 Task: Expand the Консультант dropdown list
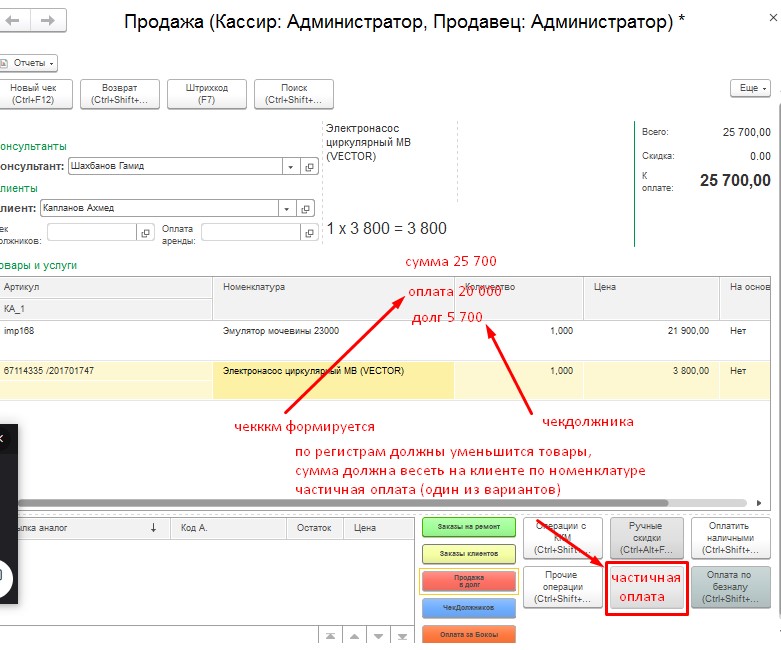point(290,166)
